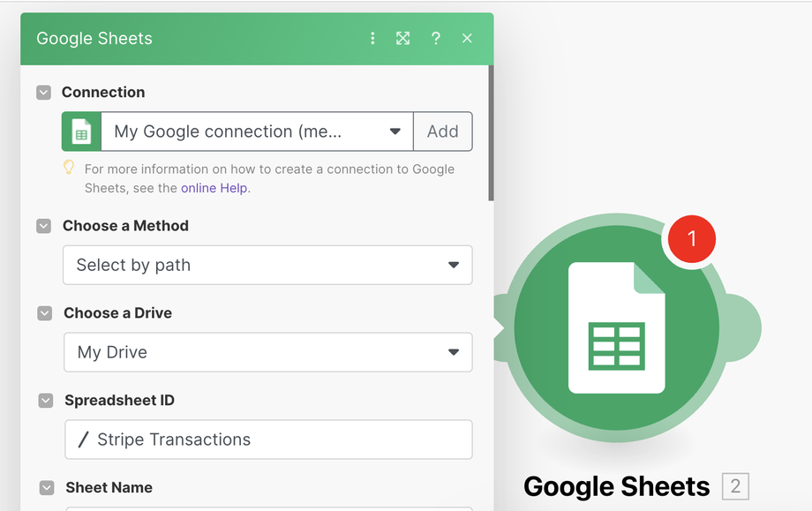Viewport: 812px width, 511px height.
Task: Click the module number 2 box
Action: [x=735, y=486]
